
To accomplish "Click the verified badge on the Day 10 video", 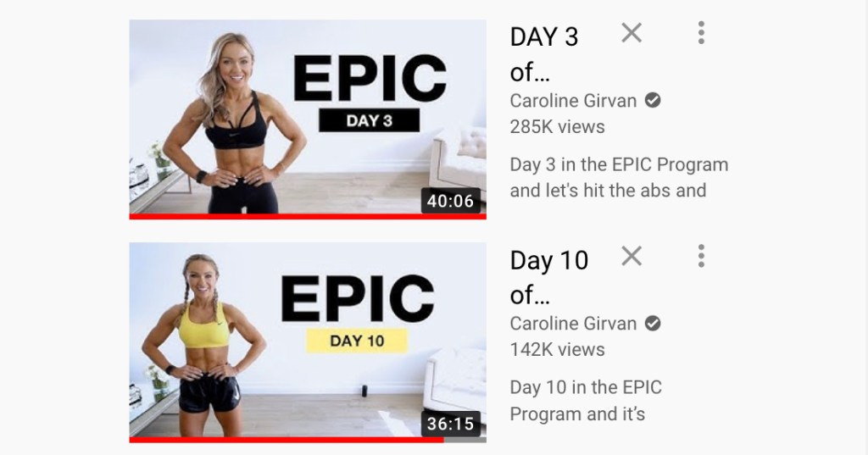I will pos(654,324).
